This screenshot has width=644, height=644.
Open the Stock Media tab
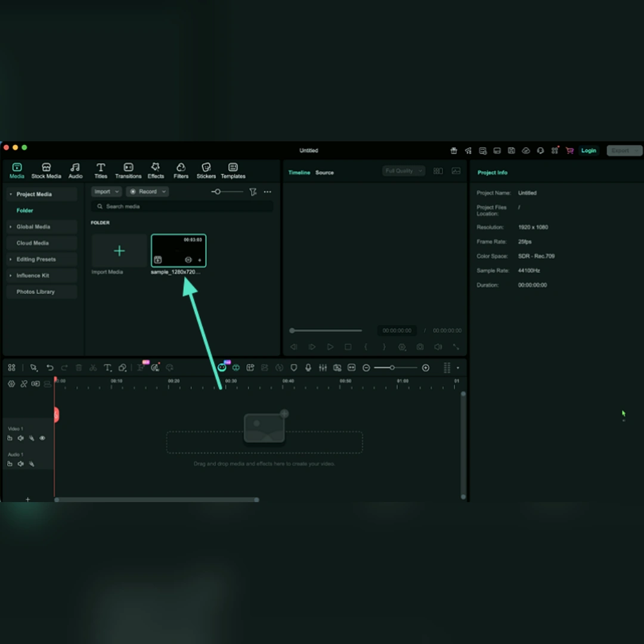tap(46, 171)
